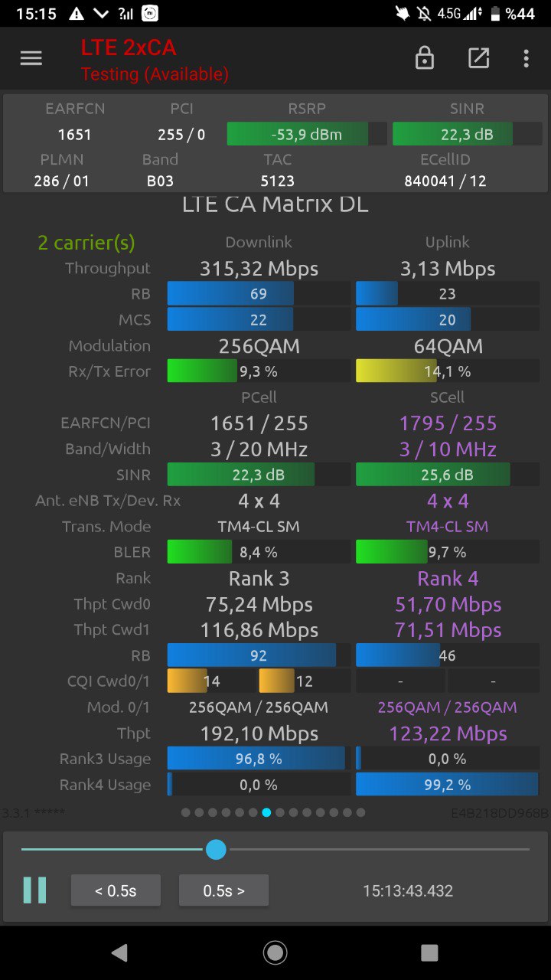
Task: Step back with the < 0.5s button
Action: [x=116, y=890]
